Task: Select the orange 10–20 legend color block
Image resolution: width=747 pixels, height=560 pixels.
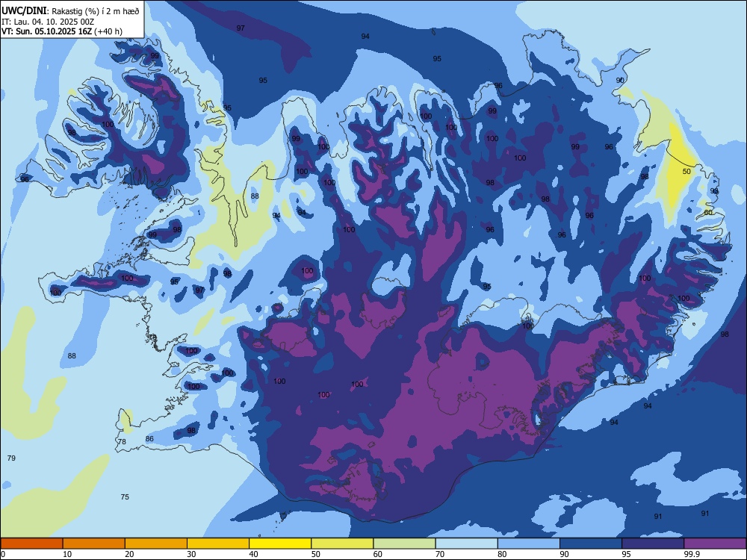Action: (x=94, y=544)
